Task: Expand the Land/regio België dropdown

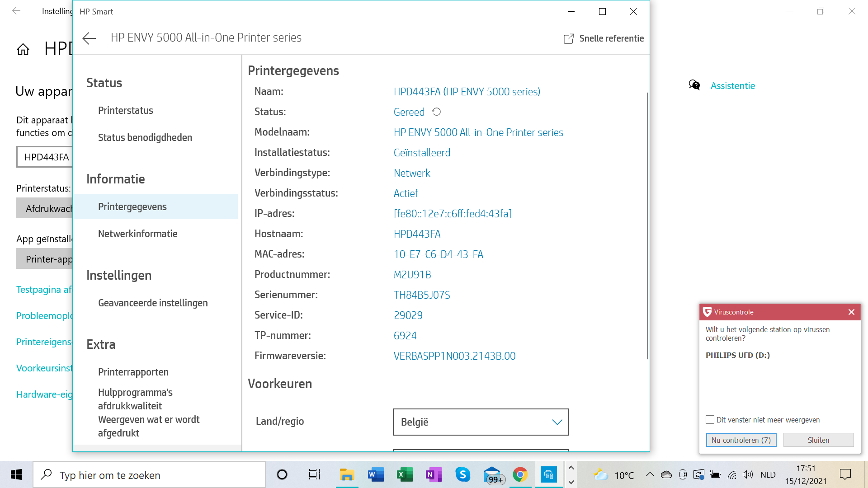Action: (481, 422)
